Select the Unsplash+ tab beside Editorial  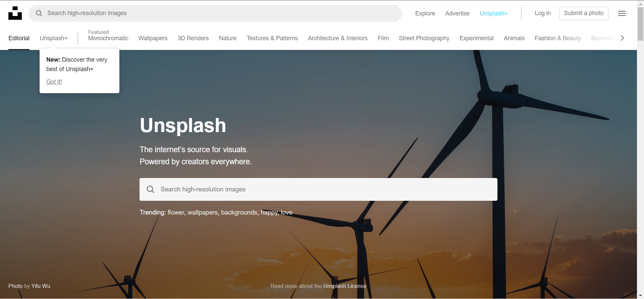(x=54, y=38)
